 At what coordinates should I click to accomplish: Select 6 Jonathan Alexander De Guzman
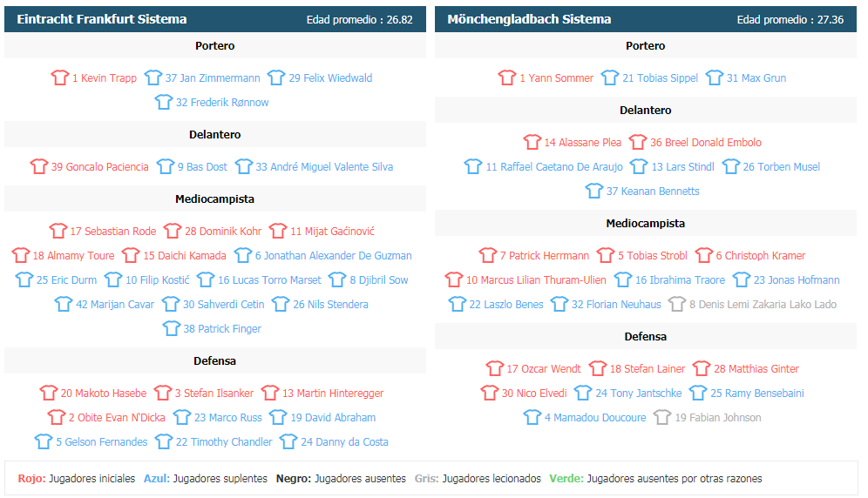(x=333, y=256)
